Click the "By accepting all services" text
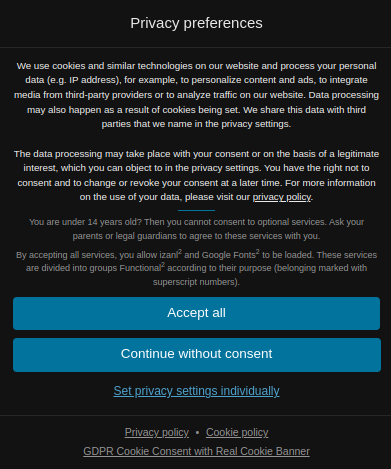 [196, 268]
